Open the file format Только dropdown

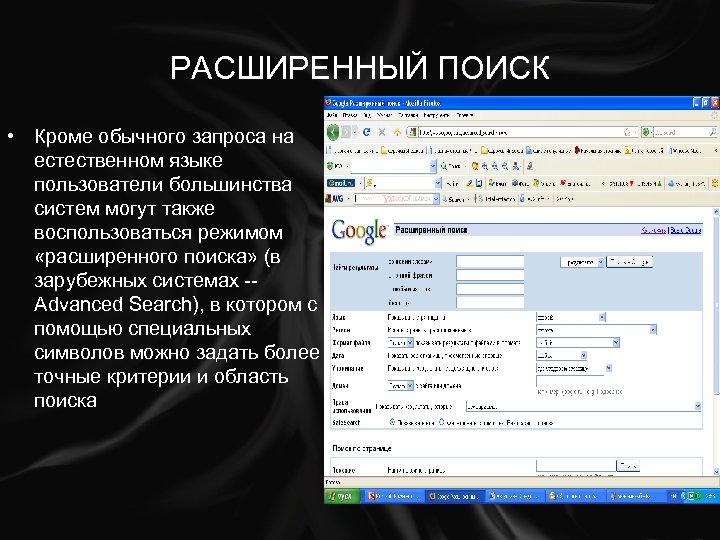tap(400, 342)
